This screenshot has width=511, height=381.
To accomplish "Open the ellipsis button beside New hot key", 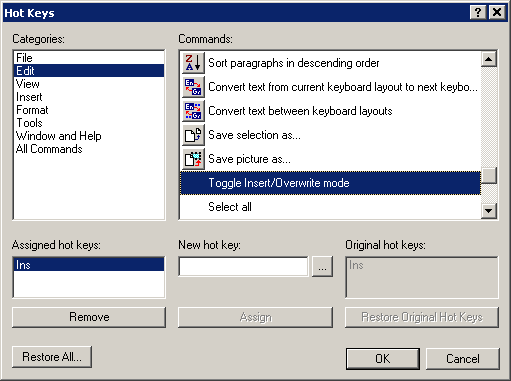I will 322,266.
